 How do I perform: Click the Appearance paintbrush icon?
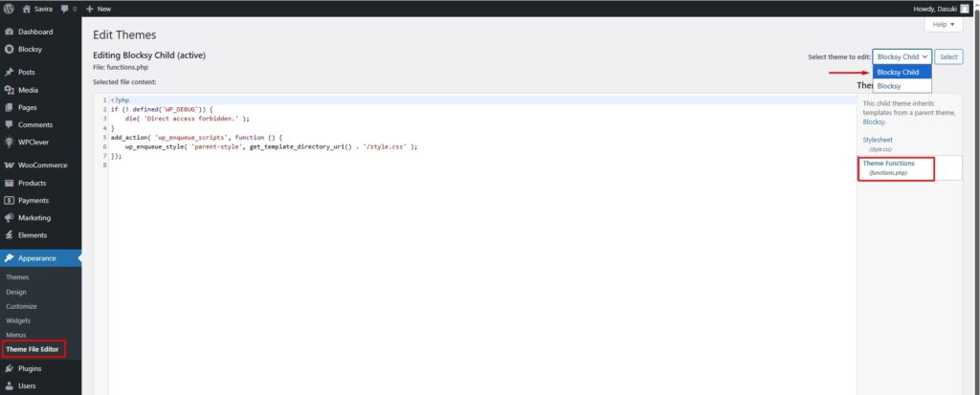point(9,258)
